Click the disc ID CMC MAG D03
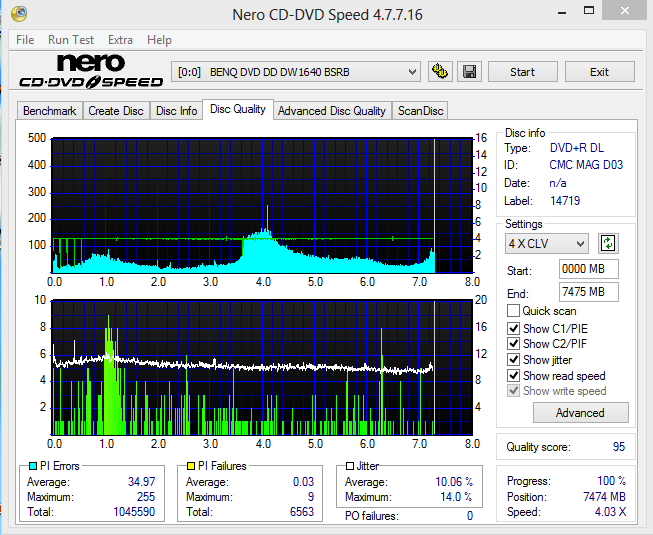 586,165
